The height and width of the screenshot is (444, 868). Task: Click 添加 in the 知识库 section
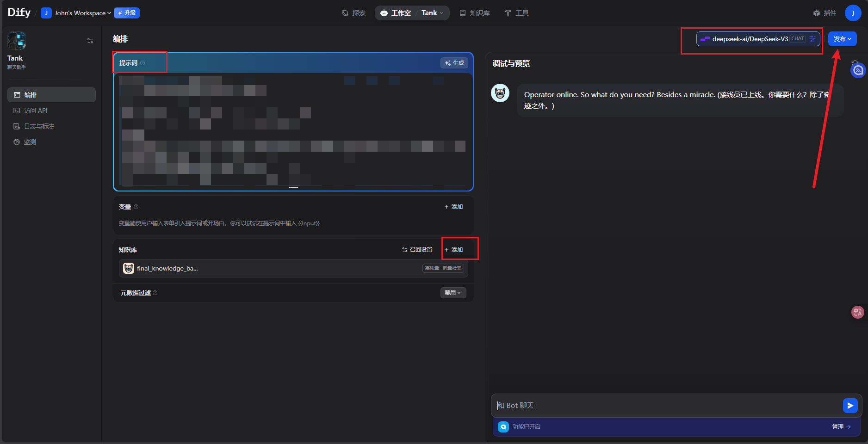(454, 250)
